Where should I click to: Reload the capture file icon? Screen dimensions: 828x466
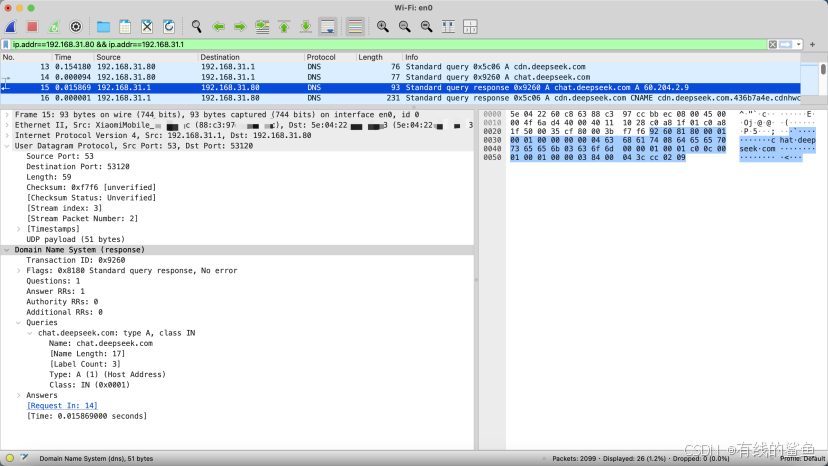pyautogui.click(x=169, y=26)
